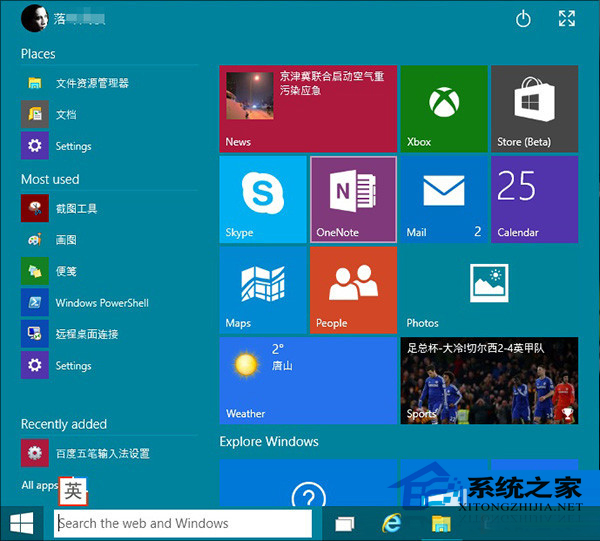Click the Windows Start button

click(22, 523)
